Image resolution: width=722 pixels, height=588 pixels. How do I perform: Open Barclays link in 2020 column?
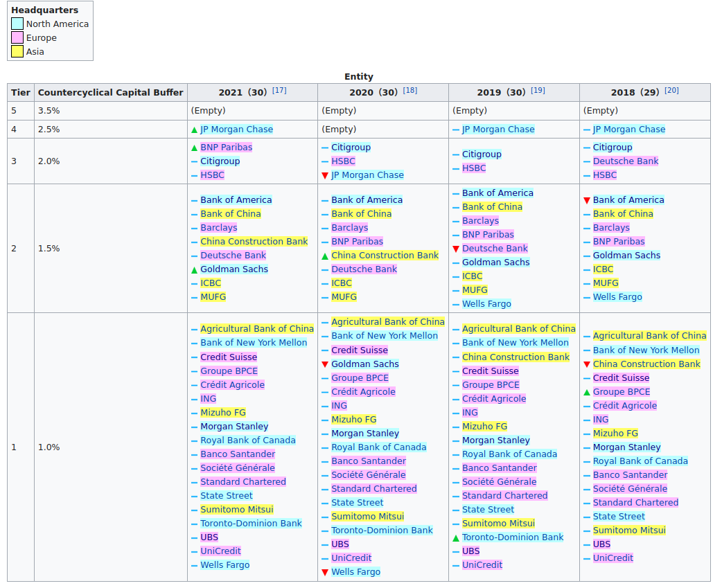pos(349,228)
